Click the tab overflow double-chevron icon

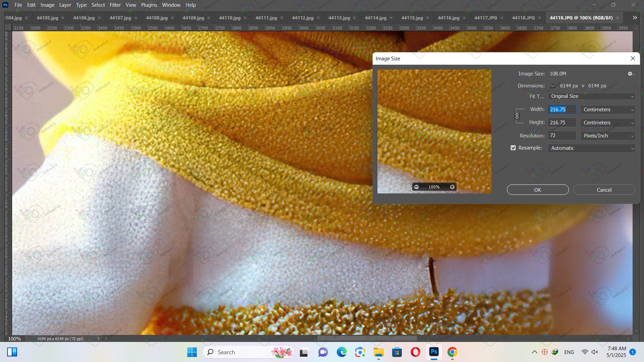point(635,18)
